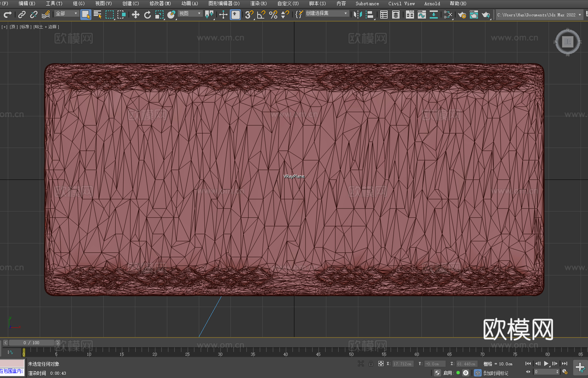Screen dimensions: 588x378
Task: Click the Align tool icon
Action: point(370,14)
